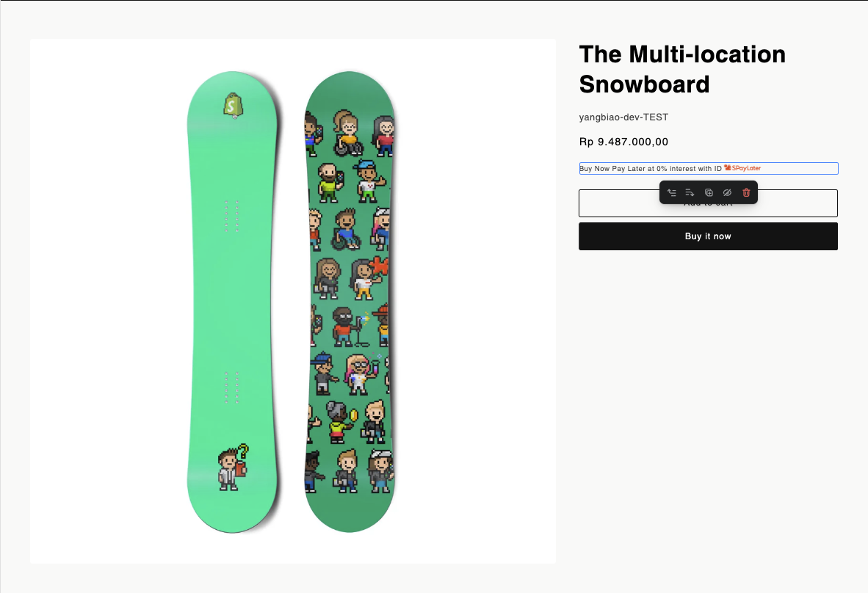The height and width of the screenshot is (593, 868).
Task: Click the pixel character with question mark
Action: pyautogui.click(x=233, y=468)
